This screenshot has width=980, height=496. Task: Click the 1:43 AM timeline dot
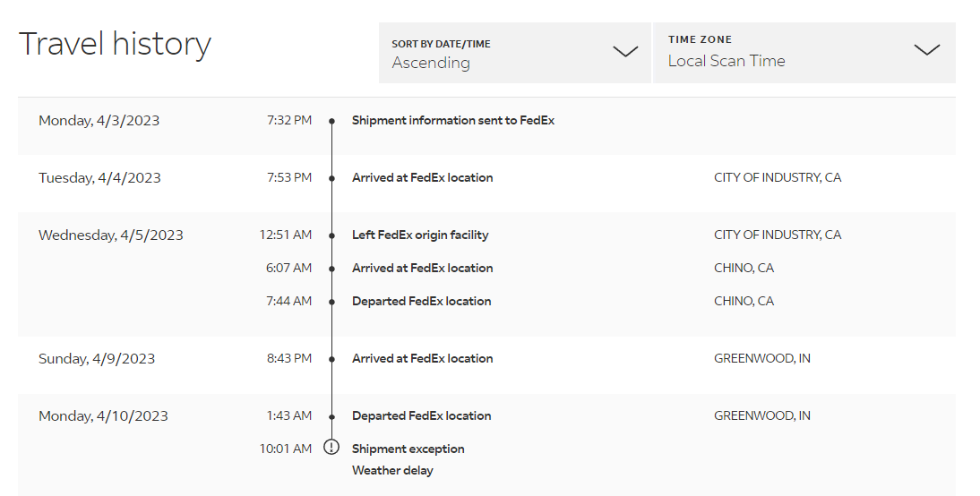pyautogui.click(x=331, y=416)
